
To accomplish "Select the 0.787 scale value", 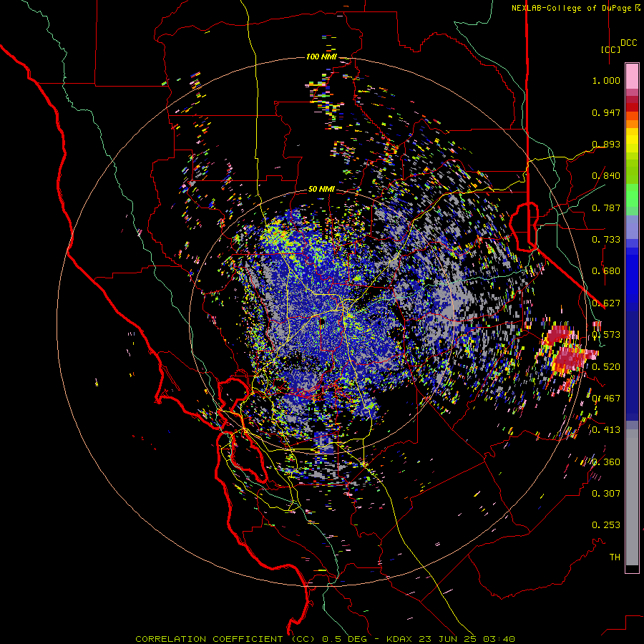I will (606, 208).
